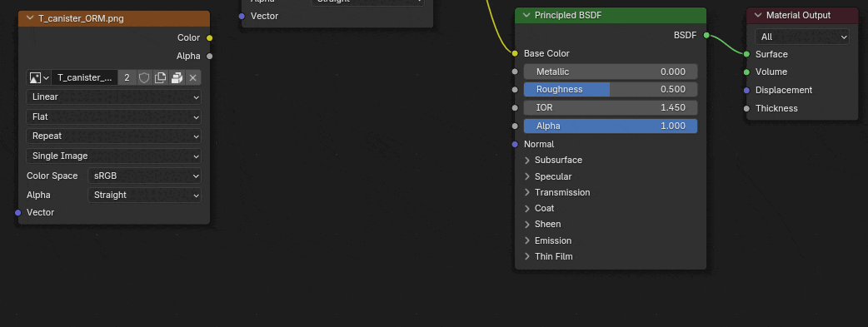
Task: Open the Color Space sRGB dropdown
Action: point(144,176)
